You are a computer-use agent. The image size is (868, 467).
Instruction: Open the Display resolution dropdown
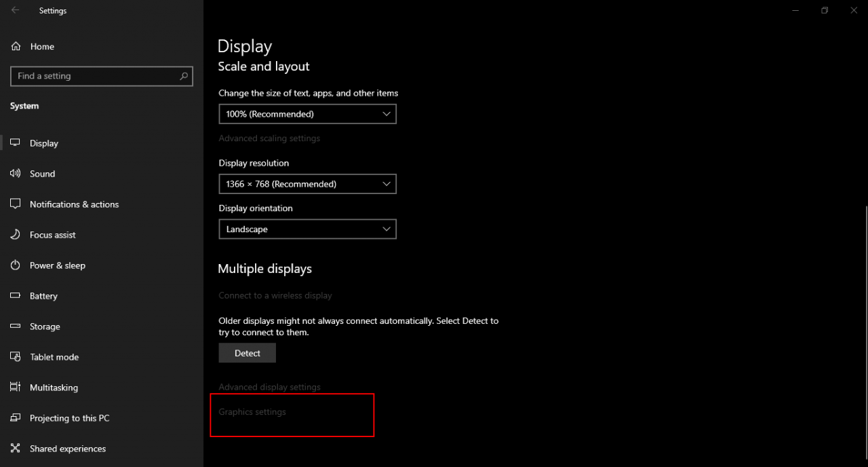click(307, 184)
